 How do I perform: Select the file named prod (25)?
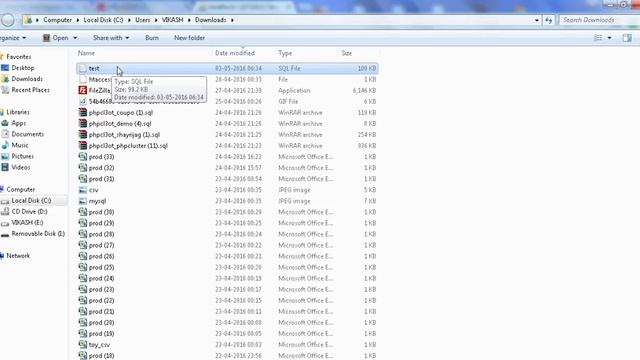point(101,267)
